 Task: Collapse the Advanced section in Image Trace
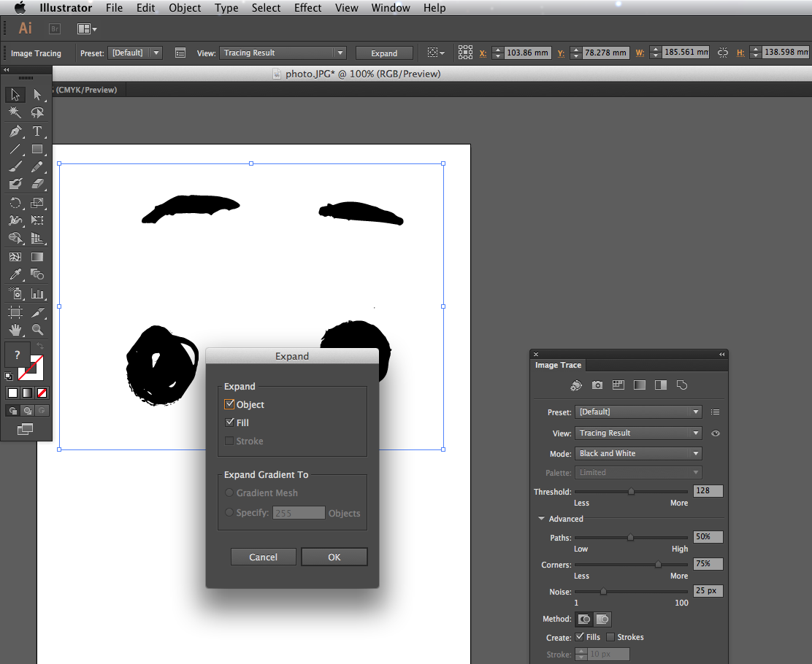click(540, 519)
